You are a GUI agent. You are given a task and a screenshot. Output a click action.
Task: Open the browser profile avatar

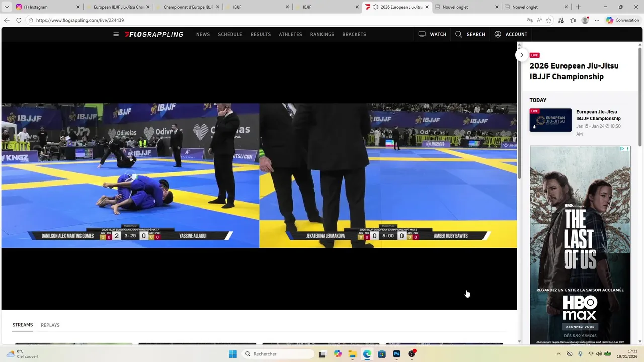[x=585, y=20]
